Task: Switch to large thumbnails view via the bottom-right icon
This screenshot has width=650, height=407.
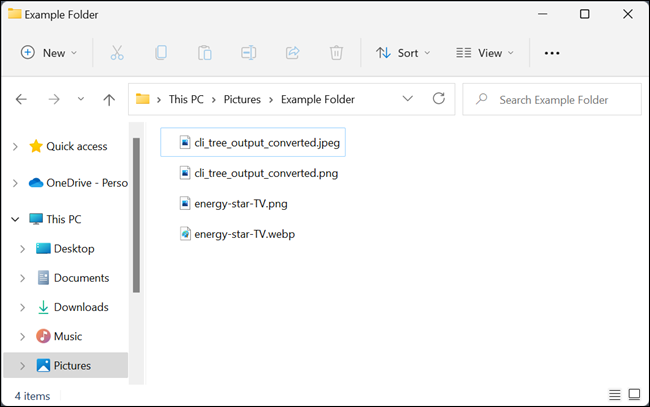Action: [634, 394]
